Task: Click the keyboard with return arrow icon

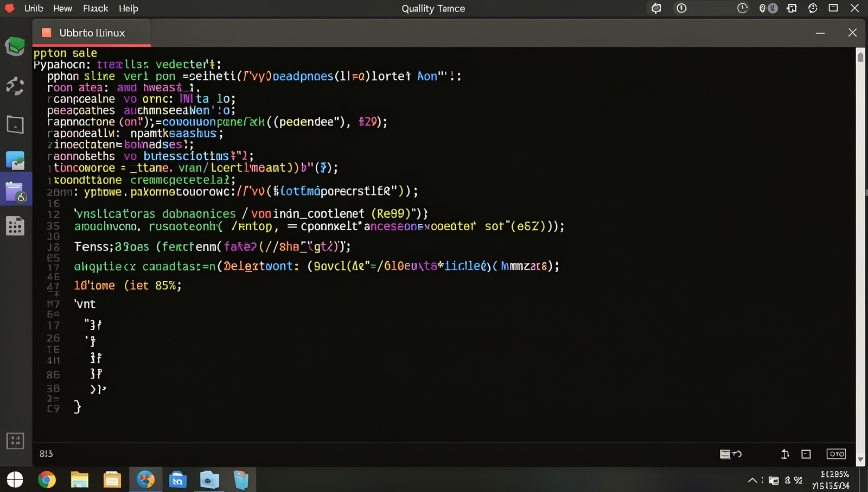Action: [x=731, y=454]
